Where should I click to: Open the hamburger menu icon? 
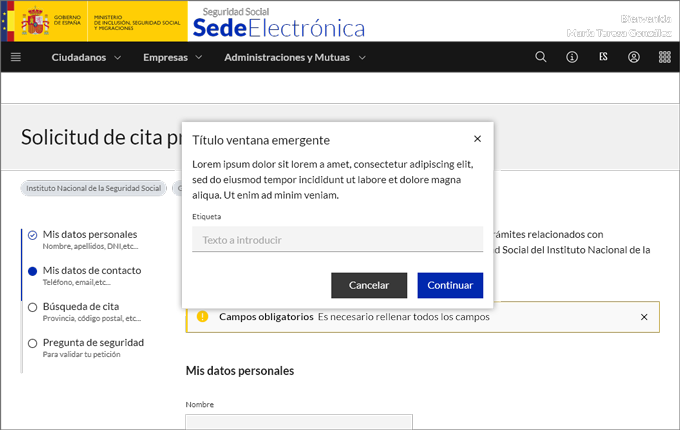(16, 57)
